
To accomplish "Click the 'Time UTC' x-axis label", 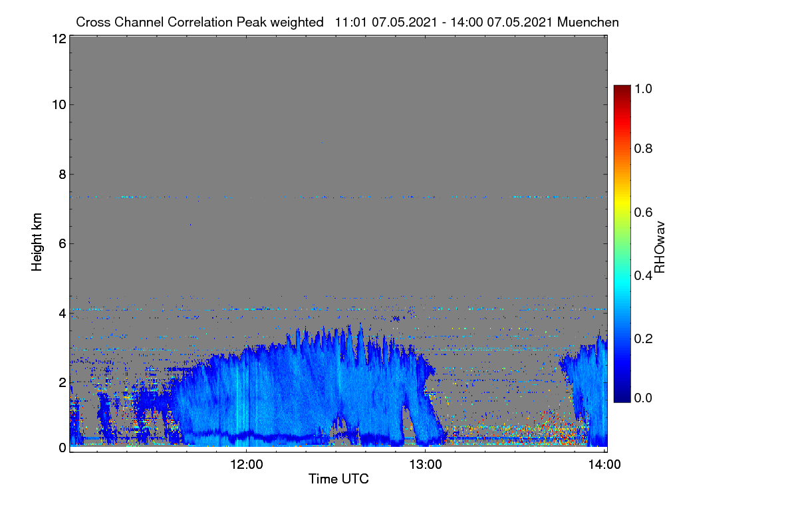I will [x=338, y=479].
